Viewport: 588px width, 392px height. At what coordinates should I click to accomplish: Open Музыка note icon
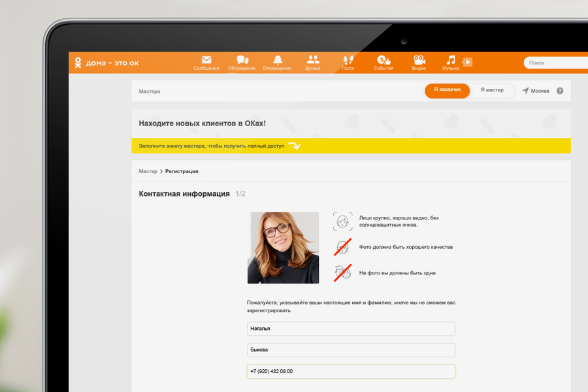coord(451,59)
